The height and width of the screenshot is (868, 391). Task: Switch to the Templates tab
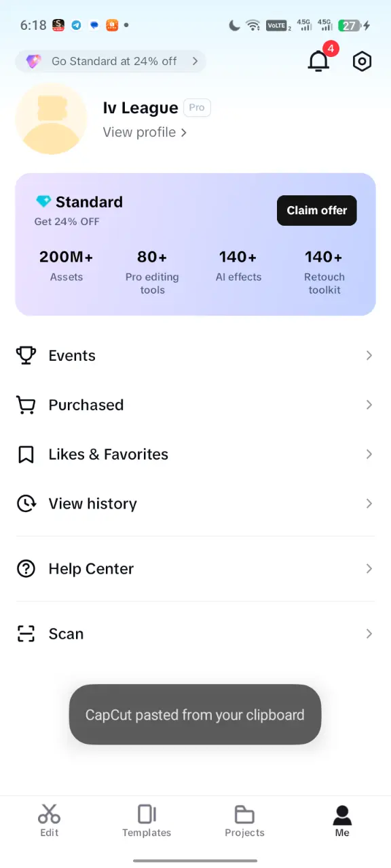pyautogui.click(x=147, y=821)
